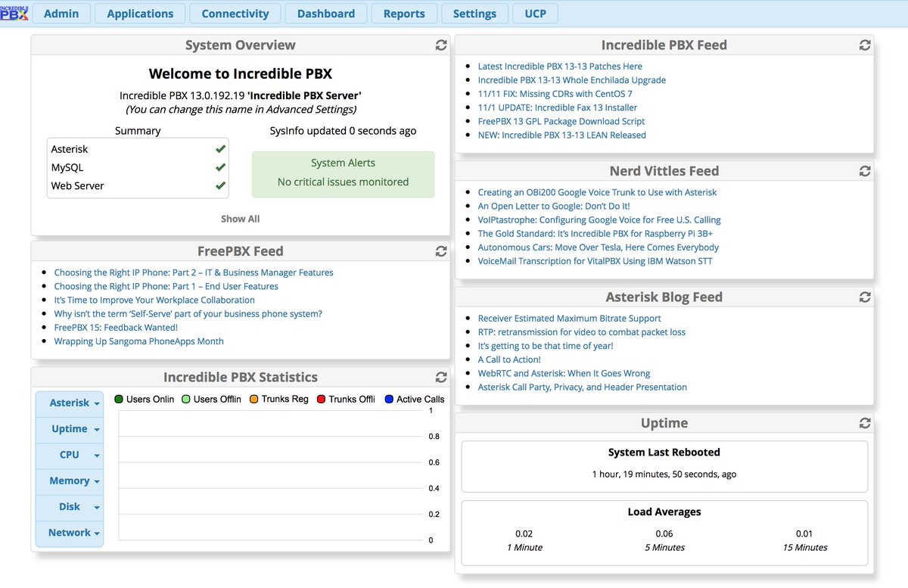Screen dimensions: 908x588
Task: Open the Uptime statistics dropdown
Action: point(70,429)
